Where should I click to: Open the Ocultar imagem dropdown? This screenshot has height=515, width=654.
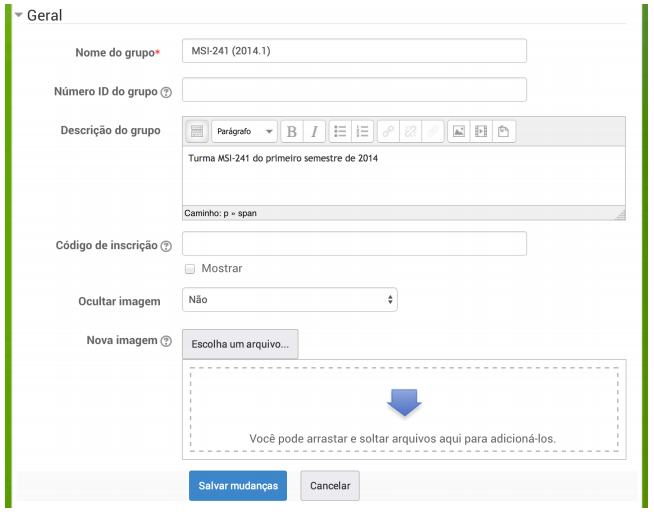coord(290,299)
